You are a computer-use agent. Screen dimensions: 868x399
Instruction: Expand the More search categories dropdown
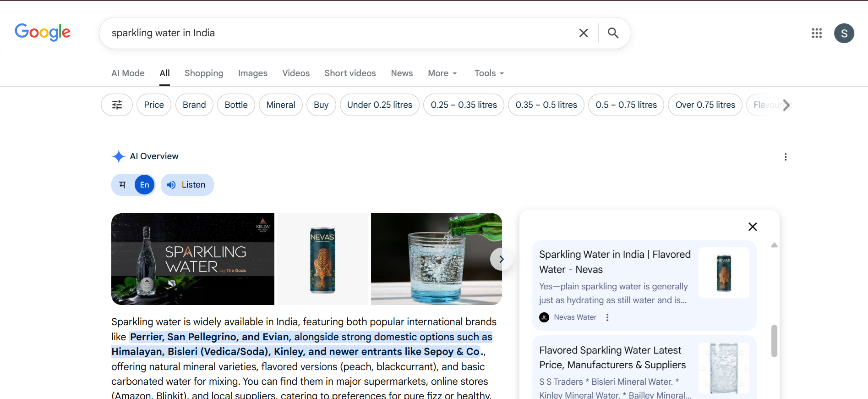(x=442, y=73)
